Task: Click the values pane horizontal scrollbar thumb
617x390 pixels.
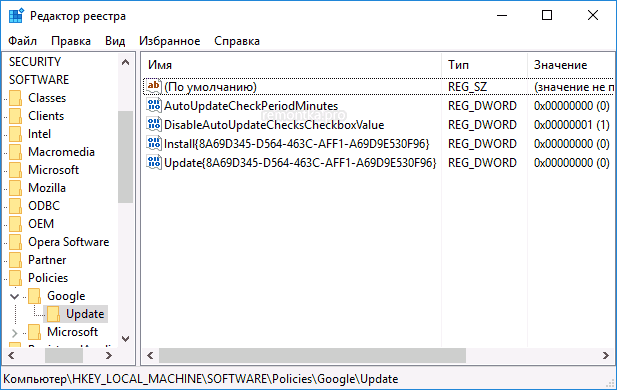Action: [312, 355]
